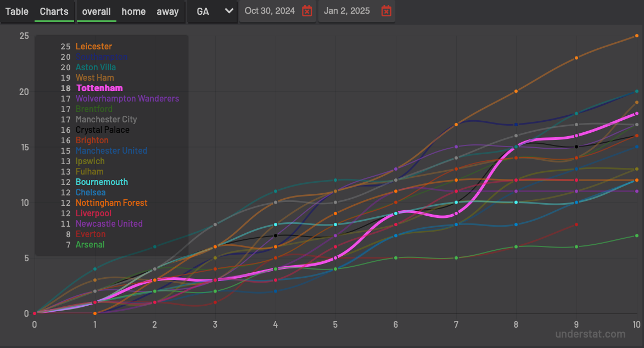Switch to the Table tab
The width and height of the screenshot is (644, 348).
[x=17, y=12]
